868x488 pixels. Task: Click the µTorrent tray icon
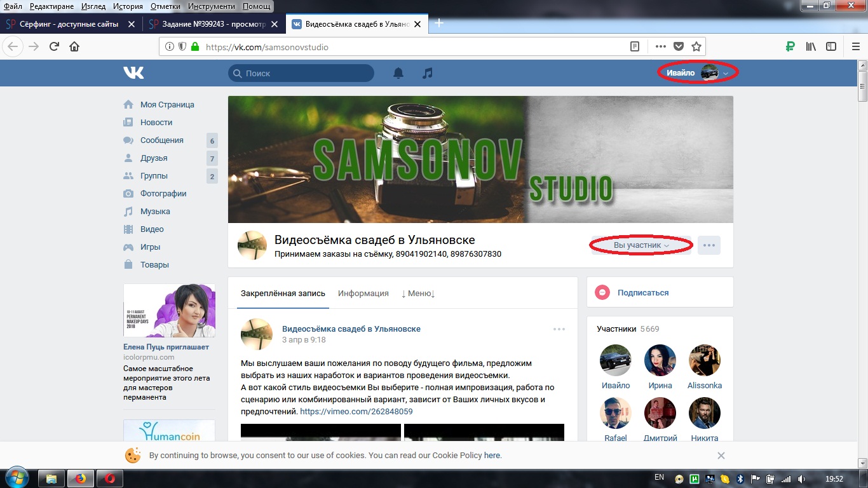click(695, 478)
